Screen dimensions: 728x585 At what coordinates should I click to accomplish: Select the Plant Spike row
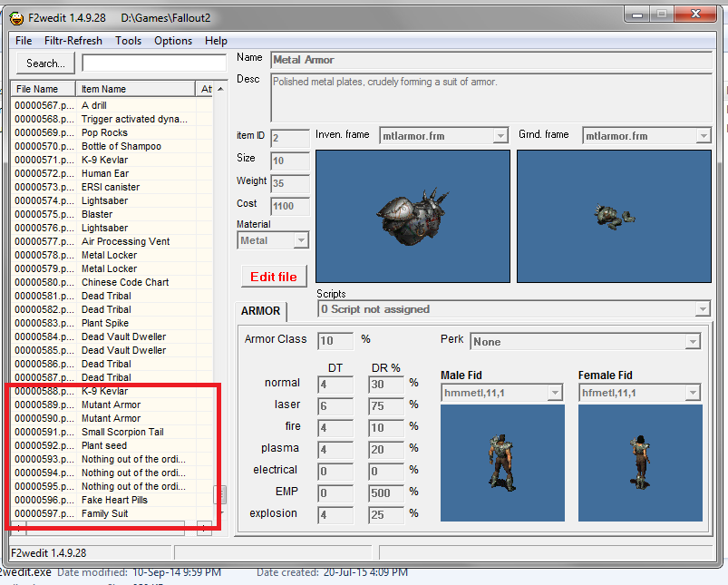coord(112,323)
